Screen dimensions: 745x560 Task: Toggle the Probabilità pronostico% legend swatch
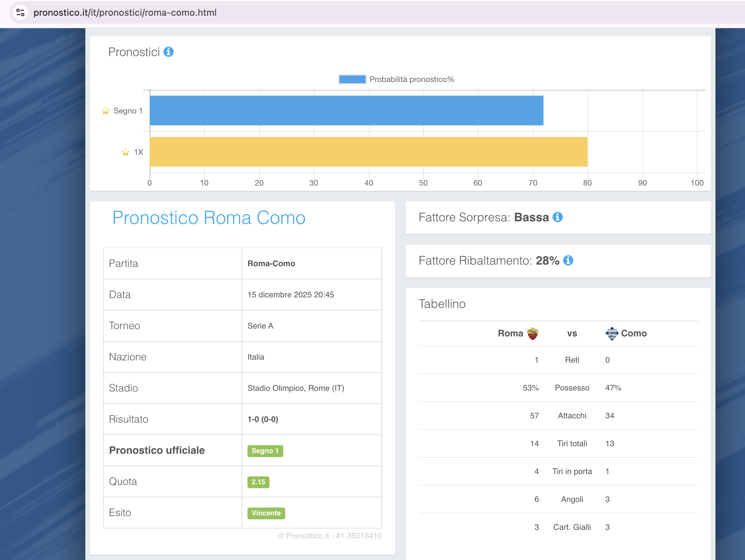click(352, 79)
